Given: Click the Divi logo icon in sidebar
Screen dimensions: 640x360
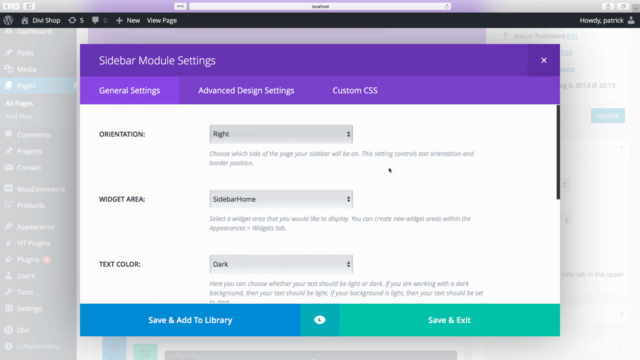Looking at the screenshot, I should (x=9, y=330).
